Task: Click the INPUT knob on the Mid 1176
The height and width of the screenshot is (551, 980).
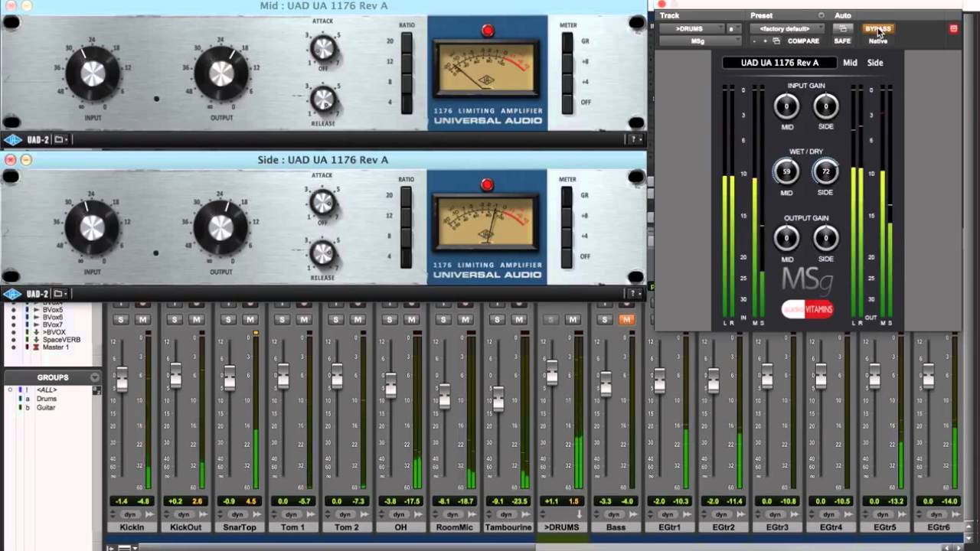Action: 93,73
